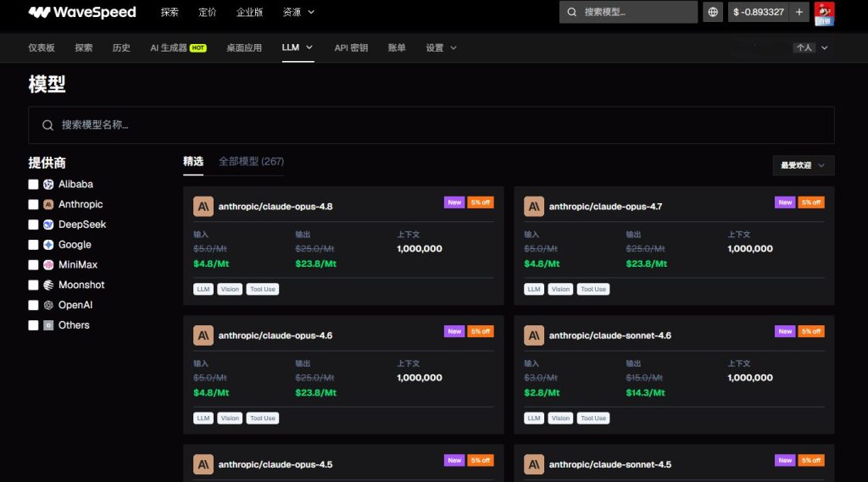Viewport: 868px width, 482px height.
Task: Click the claude-opus-4.7 Anthropic card icon
Action: (x=534, y=207)
